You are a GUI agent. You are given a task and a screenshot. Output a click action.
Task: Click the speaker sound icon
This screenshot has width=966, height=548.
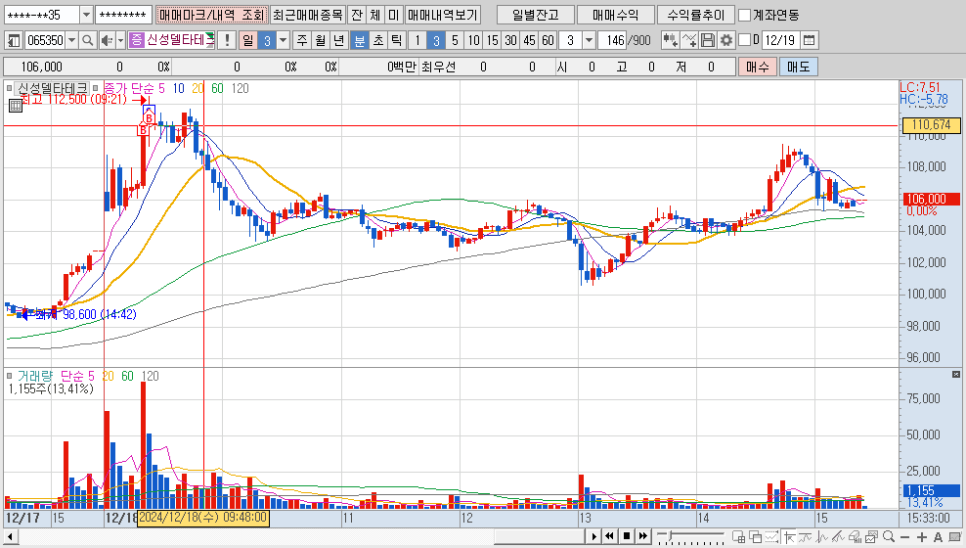(106, 40)
